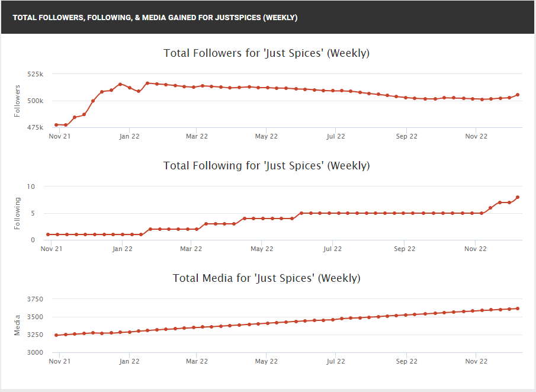Click the 475k y-axis label
536x392 pixels.
pyautogui.click(x=35, y=127)
